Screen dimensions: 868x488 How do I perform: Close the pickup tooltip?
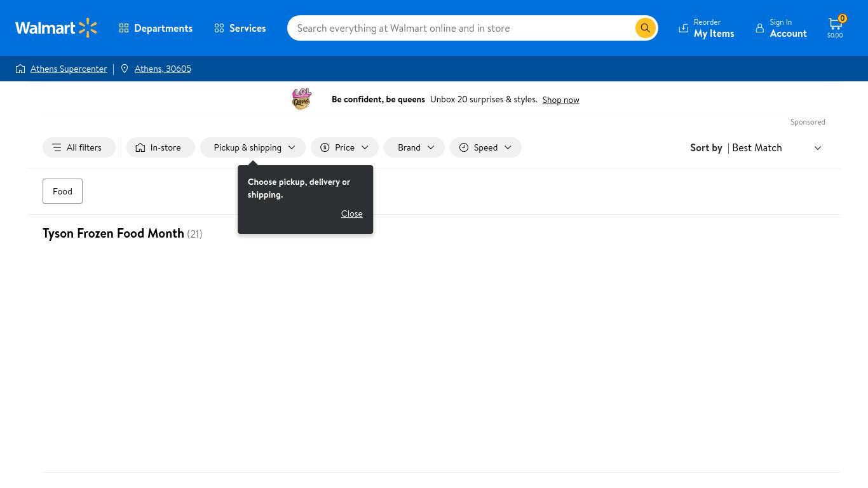[x=351, y=213]
